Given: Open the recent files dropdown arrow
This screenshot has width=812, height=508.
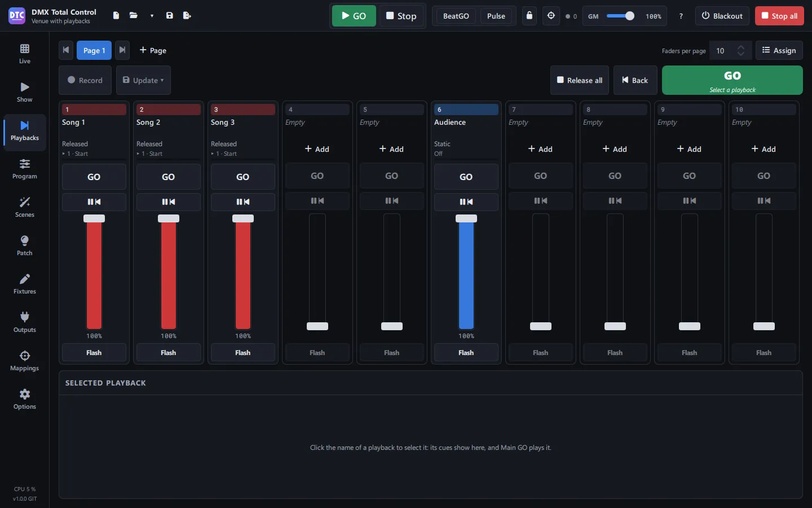Looking at the screenshot, I should pos(152,16).
